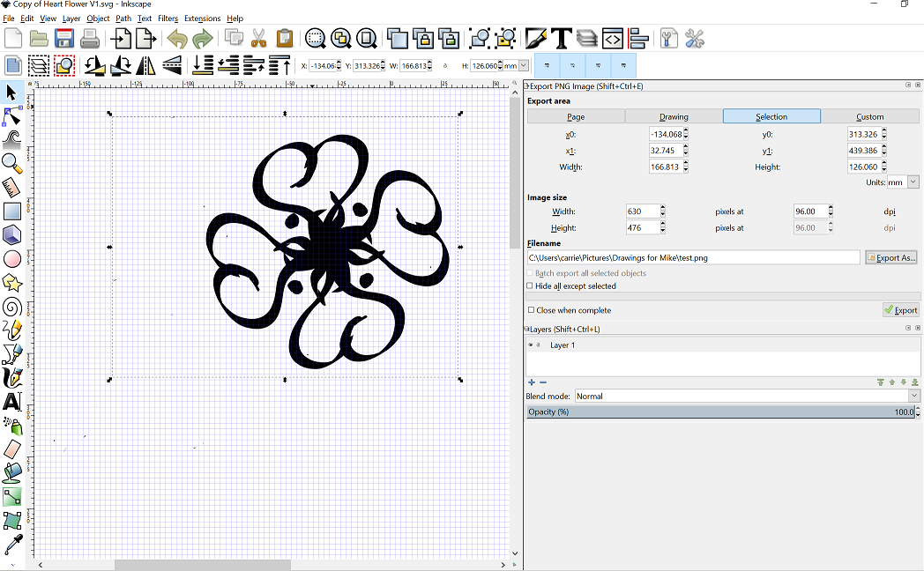
Task: Select the Spiral tool
Action: click(11, 306)
